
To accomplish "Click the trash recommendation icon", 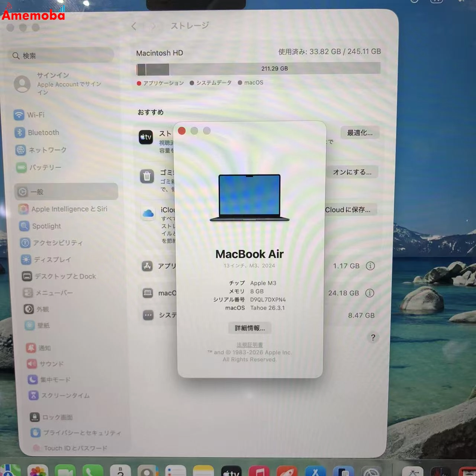I will pyautogui.click(x=147, y=176).
